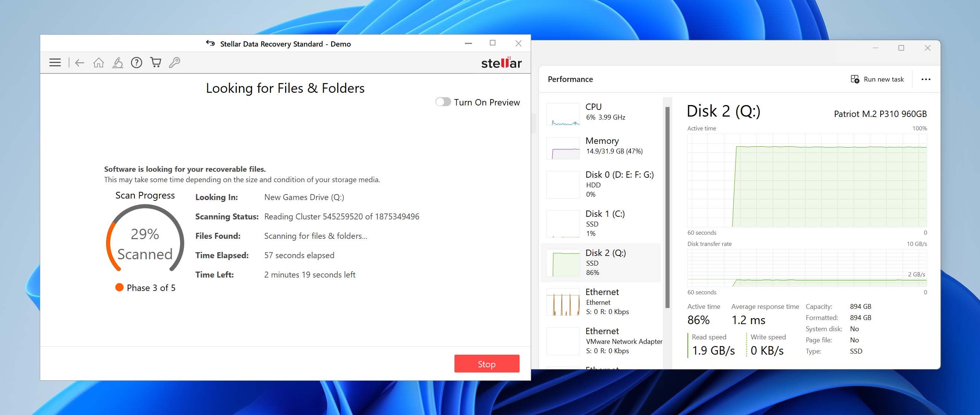Click the 86% active time value

pos(699,320)
